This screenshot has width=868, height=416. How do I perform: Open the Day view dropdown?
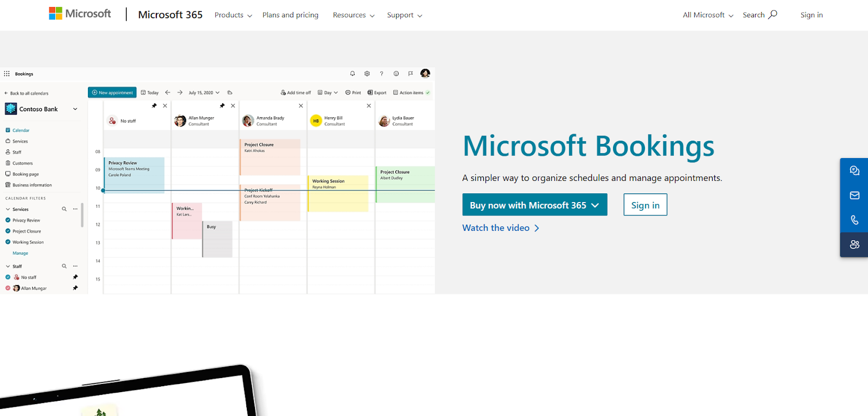click(x=328, y=92)
